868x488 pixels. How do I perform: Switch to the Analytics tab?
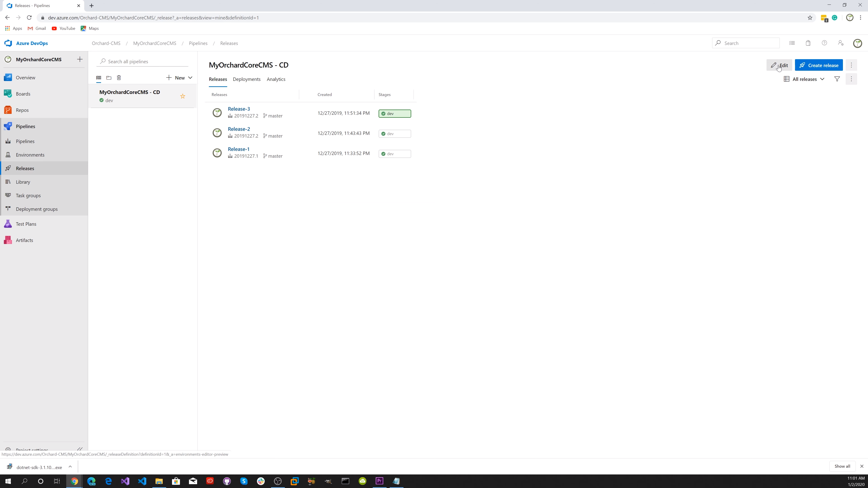[x=276, y=79]
